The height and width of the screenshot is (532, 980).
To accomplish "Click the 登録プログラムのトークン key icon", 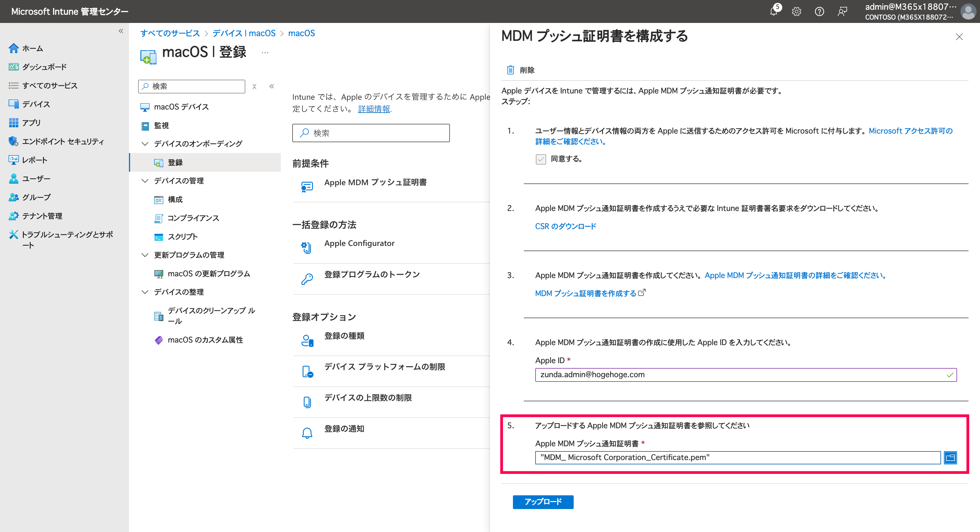I will pos(307,279).
